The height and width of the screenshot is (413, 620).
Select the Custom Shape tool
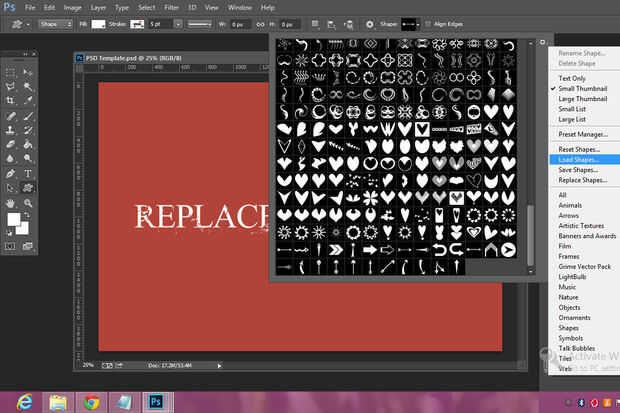point(27,187)
